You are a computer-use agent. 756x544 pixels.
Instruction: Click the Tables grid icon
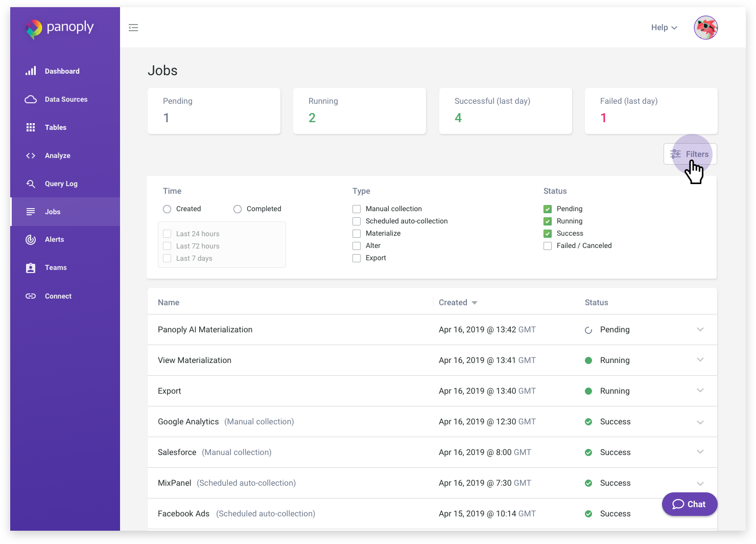[31, 127]
